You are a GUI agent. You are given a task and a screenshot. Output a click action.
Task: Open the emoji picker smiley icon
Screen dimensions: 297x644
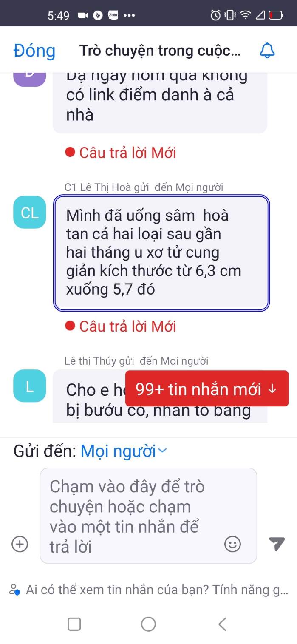(x=232, y=544)
